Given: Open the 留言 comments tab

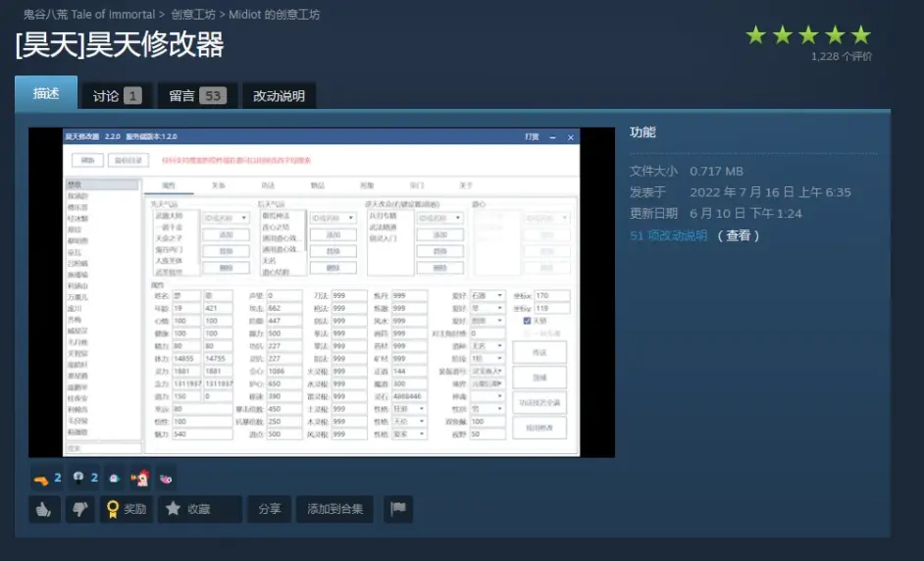Looking at the screenshot, I should point(196,95).
